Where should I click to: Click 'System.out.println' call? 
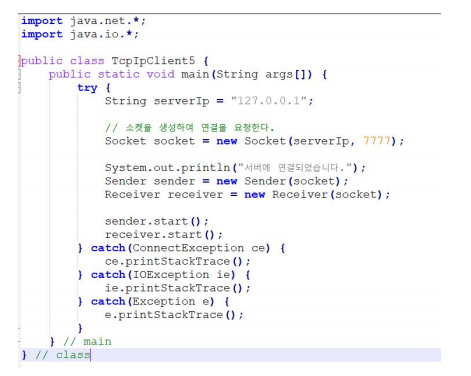(168, 168)
